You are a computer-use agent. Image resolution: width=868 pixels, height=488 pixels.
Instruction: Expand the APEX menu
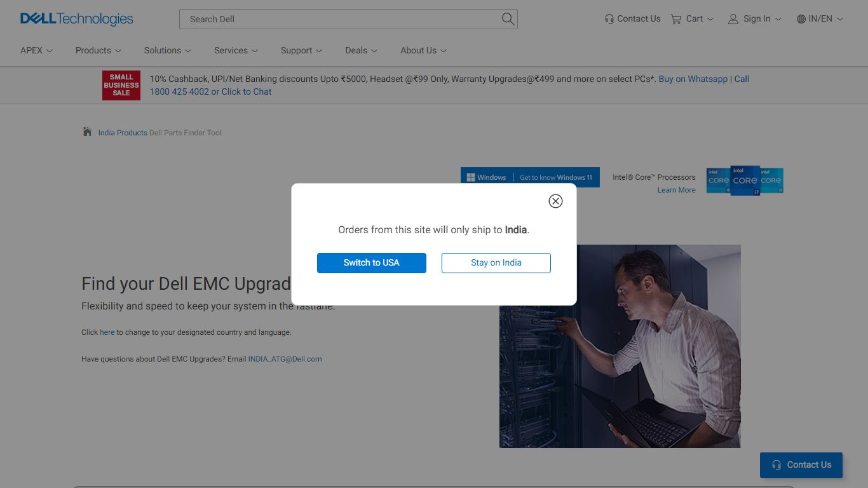coord(36,50)
